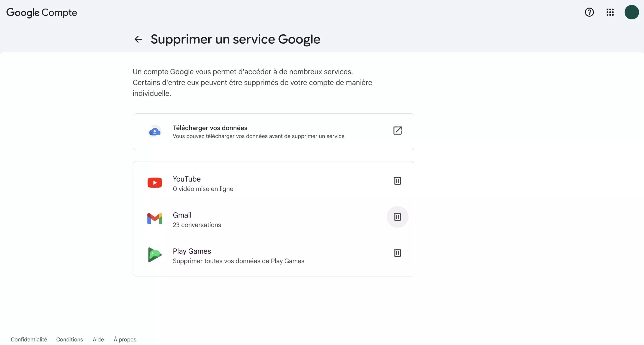Screen dimensions: 644x345
Task: Click the Gmail 23 conversations text
Action: [x=197, y=225]
